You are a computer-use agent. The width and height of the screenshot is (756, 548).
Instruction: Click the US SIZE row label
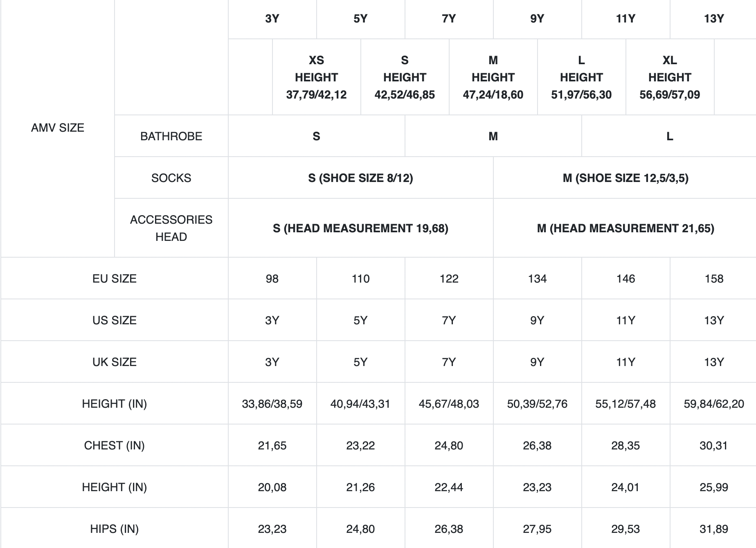pos(114,320)
